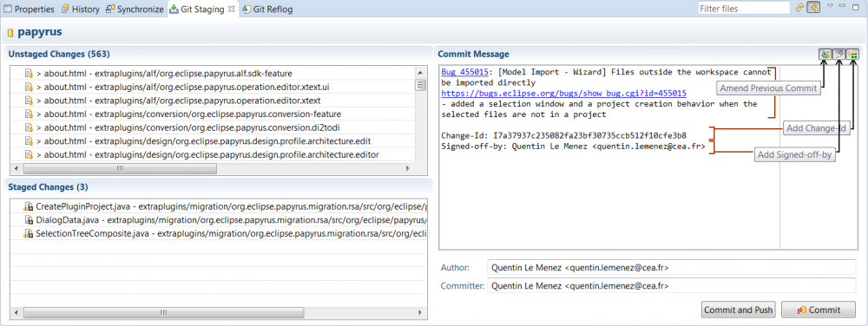Click file icon of architecture.editor about.html
868x326 pixels.
coord(29,154)
